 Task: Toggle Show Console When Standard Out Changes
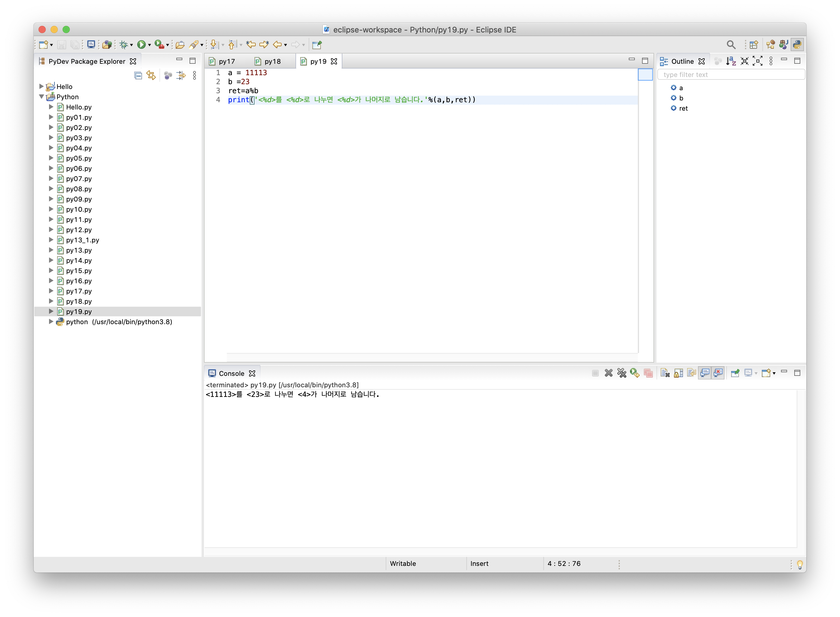pos(705,373)
